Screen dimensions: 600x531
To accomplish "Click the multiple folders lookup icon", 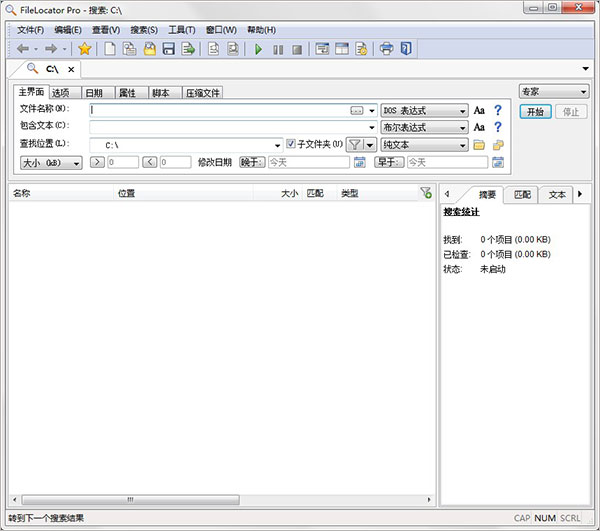I will [x=498, y=145].
